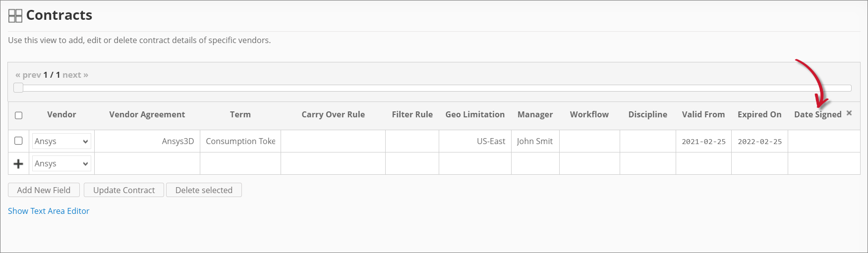Click the Valid From date cell
The height and width of the screenshot is (253, 868).
click(x=703, y=142)
